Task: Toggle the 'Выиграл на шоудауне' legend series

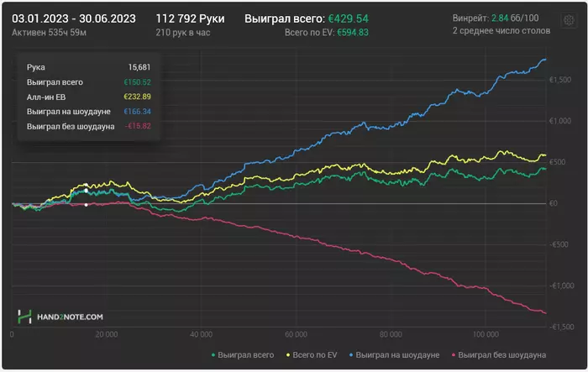Action: pos(394,354)
